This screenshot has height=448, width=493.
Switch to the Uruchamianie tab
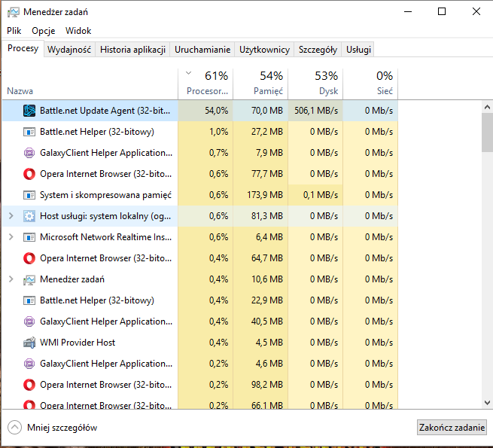pyautogui.click(x=202, y=50)
